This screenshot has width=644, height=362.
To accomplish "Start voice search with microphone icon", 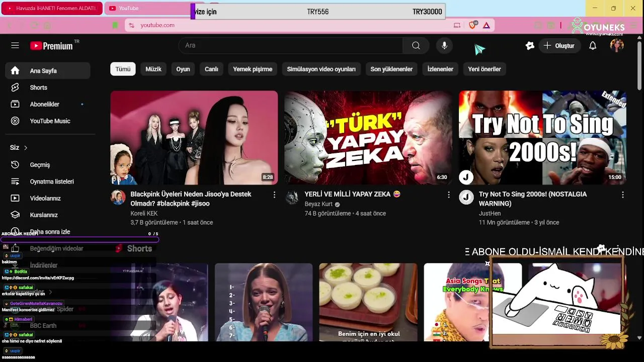I will [x=444, y=46].
